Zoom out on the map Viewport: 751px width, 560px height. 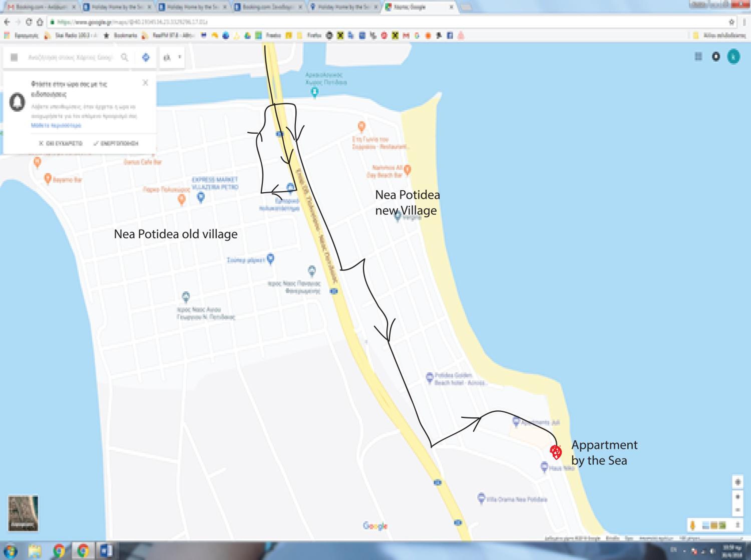(x=737, y=510)
